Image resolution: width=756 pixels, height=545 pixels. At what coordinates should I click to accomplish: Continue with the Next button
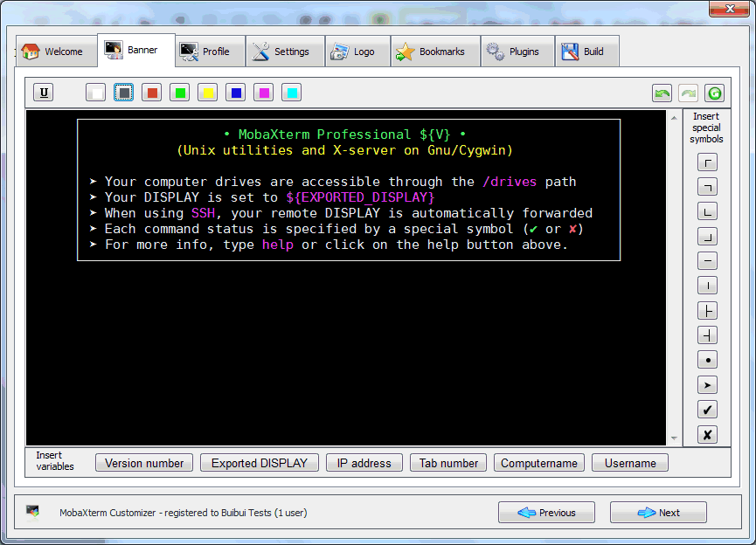[659, 513]
